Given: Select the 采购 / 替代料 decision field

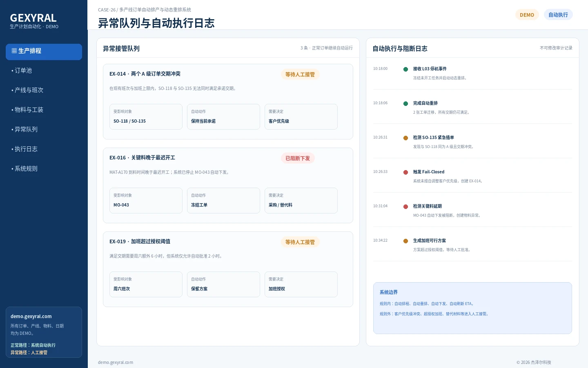Looking at the screenshot, I should click(301, 200).
